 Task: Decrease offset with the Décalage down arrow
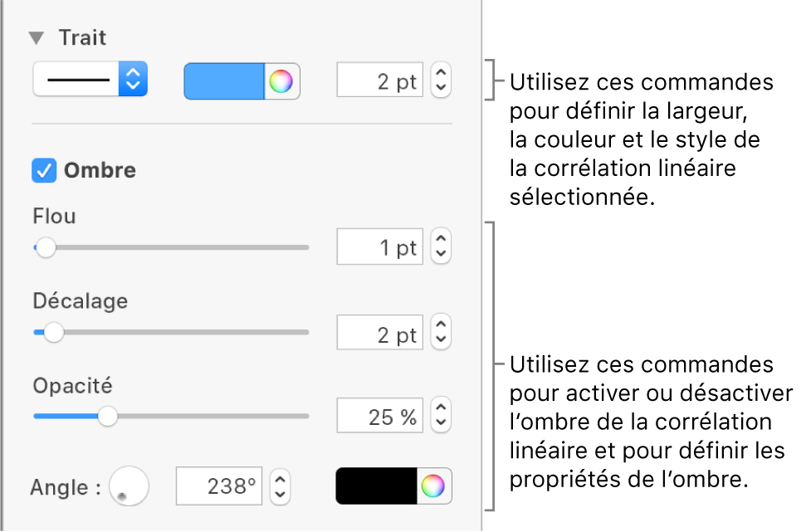click(439, 338)
